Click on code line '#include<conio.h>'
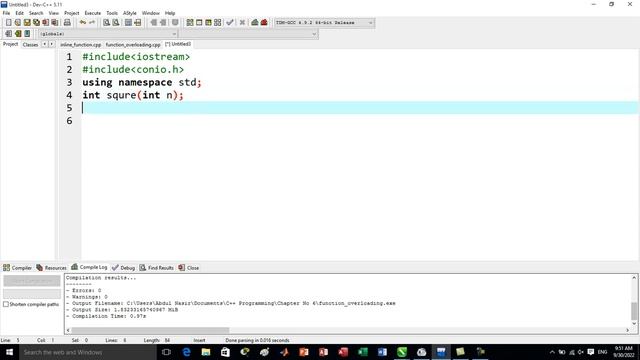Screen dimensions: 640x360 [133, 69]
